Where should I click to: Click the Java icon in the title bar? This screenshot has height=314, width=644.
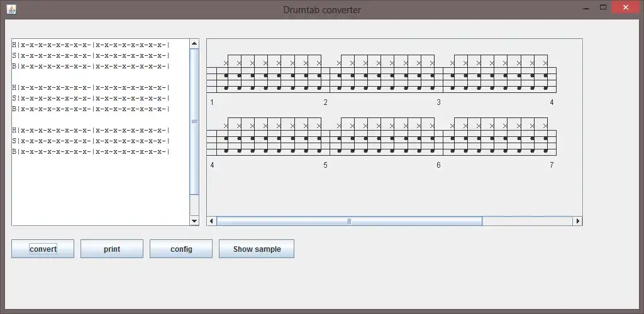11,9
